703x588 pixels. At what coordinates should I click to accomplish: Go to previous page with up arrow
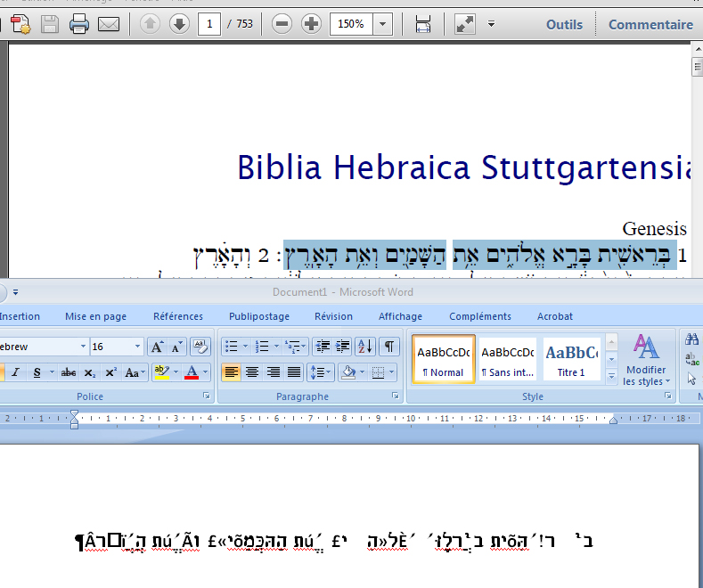[x=151, y=24]
